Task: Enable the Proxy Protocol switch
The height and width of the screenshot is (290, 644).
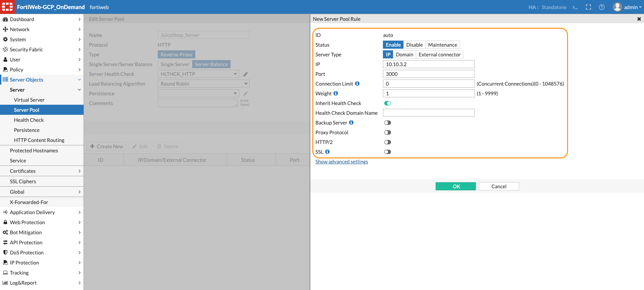Action: 388,133
